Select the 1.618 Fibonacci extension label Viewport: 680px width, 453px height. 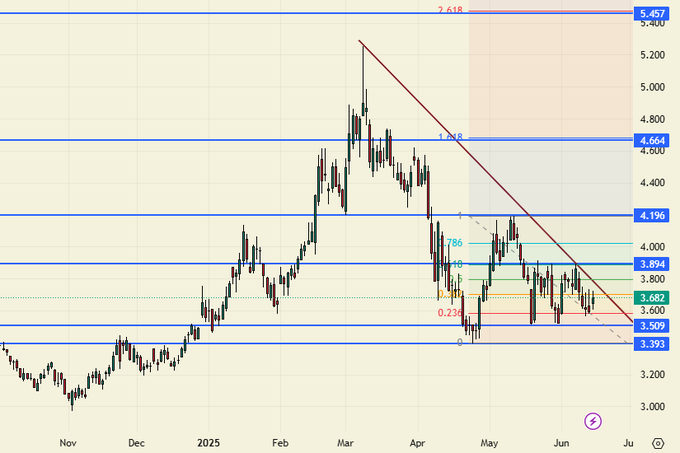pos(449,137)
